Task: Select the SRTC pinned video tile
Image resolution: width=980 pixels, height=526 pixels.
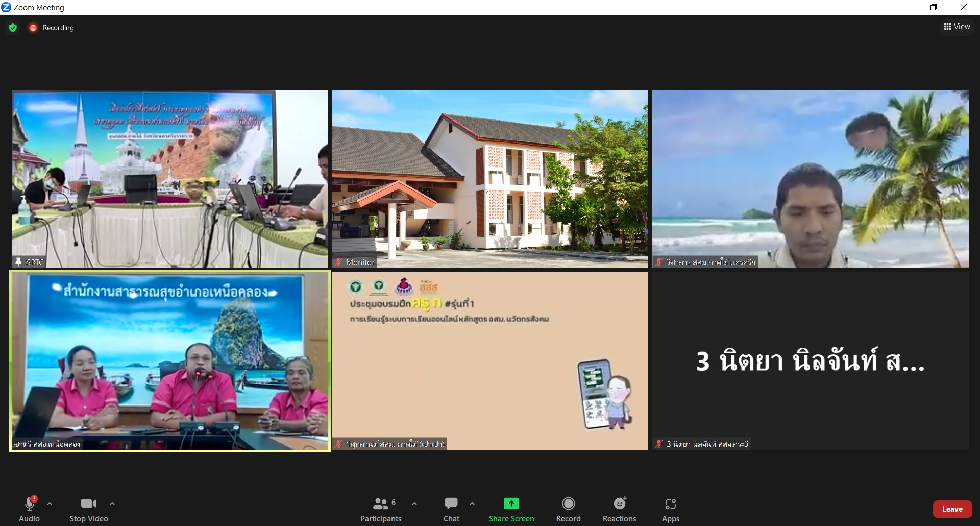Action: click(169, 179)
